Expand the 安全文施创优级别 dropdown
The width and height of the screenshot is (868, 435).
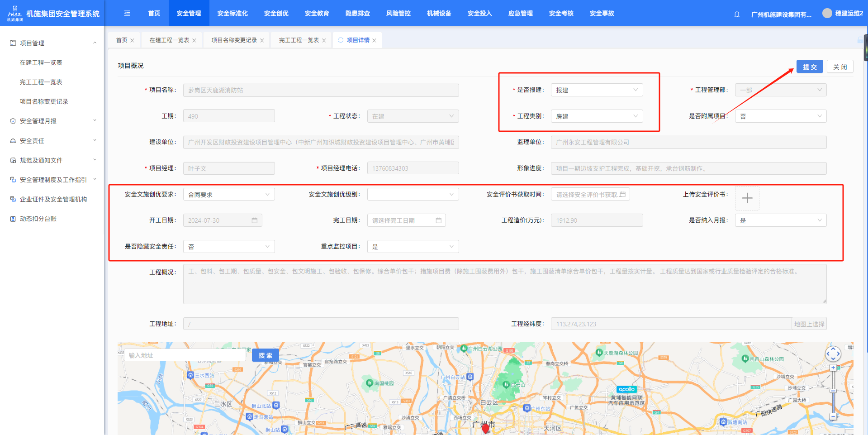pyautogui.click(x=413, y=195)
